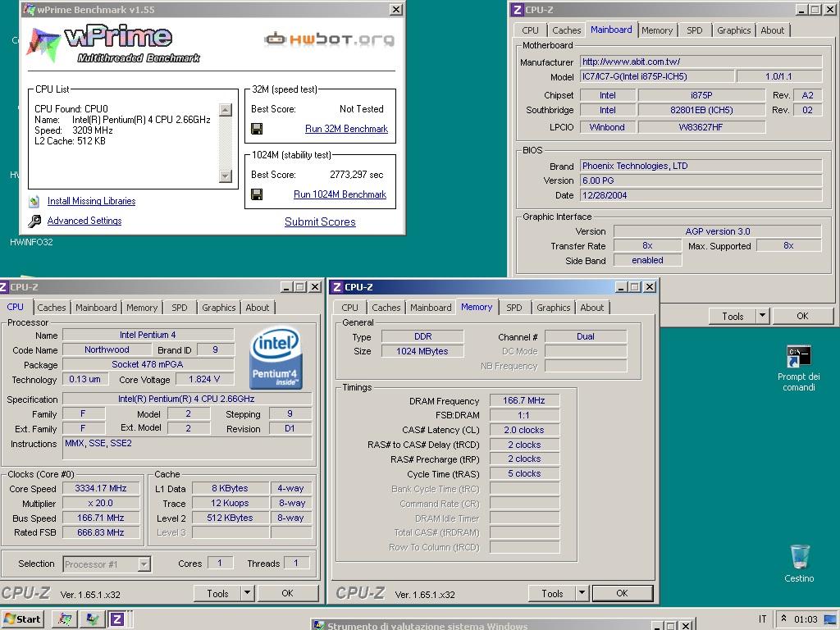Click BIOS date 12/28/2004 field
The height and width of the screenshot is (630, 840).
[701, 195]
